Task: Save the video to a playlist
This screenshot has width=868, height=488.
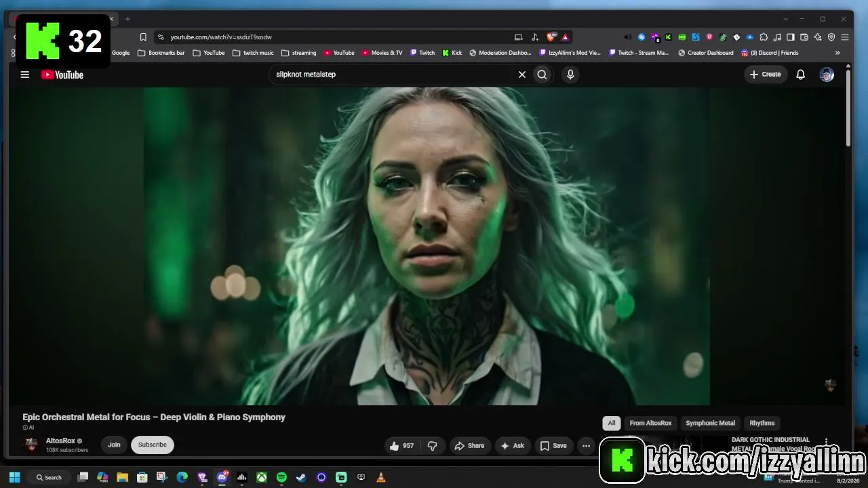Action: point(553,445)
